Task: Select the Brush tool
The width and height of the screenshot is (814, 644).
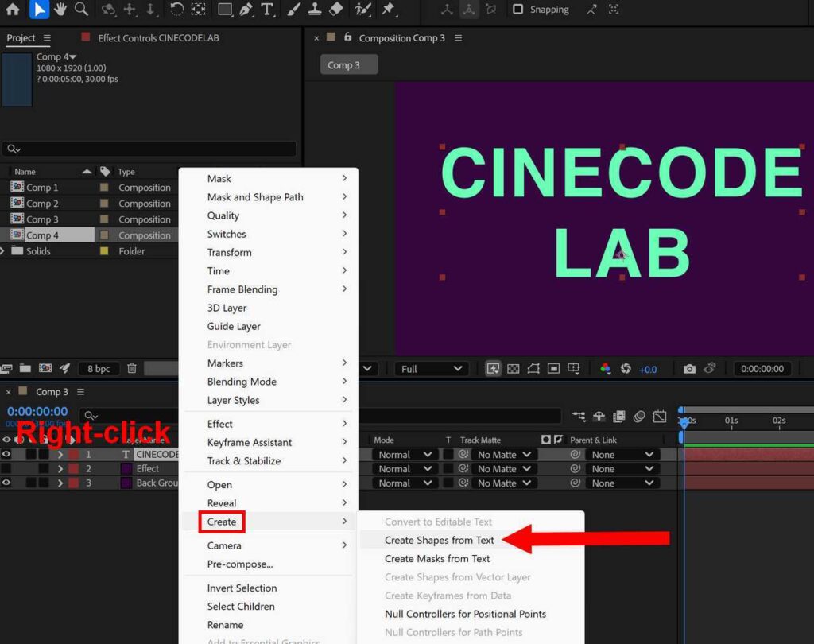Action: [294, 10]
